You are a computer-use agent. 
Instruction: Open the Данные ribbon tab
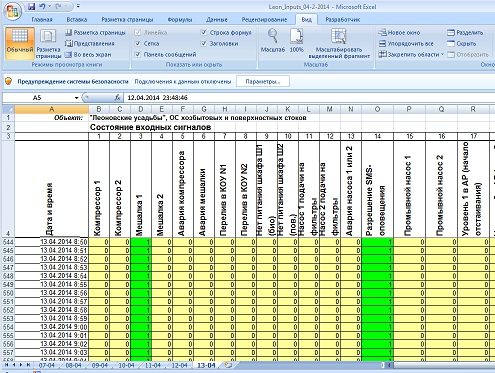point(217,20)
